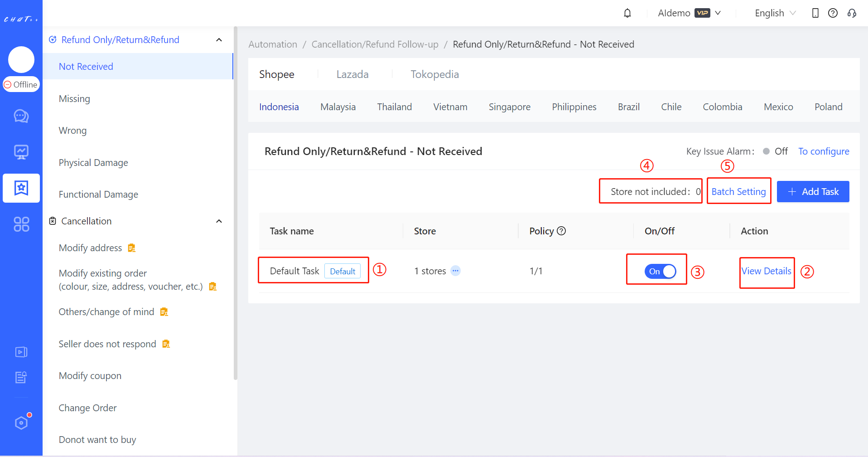Click badge icon next to Modify address
The height and width of the screenshot is (457, 868).
point(131,248)
